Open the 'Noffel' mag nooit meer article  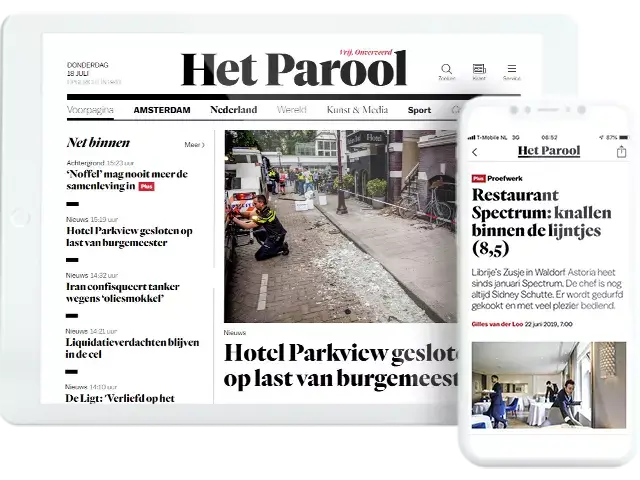127,180
